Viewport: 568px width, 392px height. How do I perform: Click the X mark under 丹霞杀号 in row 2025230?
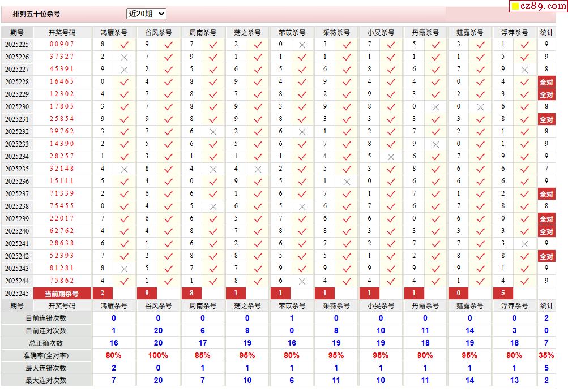[x=436, y=107]
